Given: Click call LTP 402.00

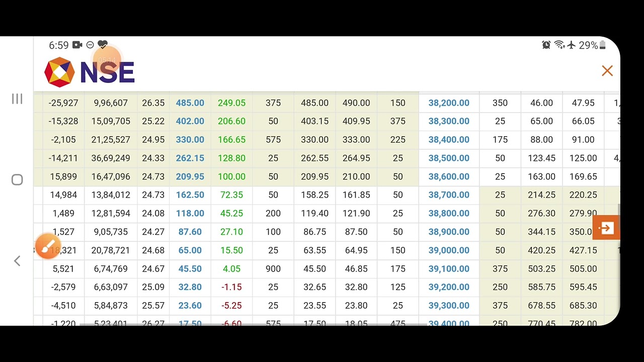Looking at the screenshot, I should (x=190, y=121).
